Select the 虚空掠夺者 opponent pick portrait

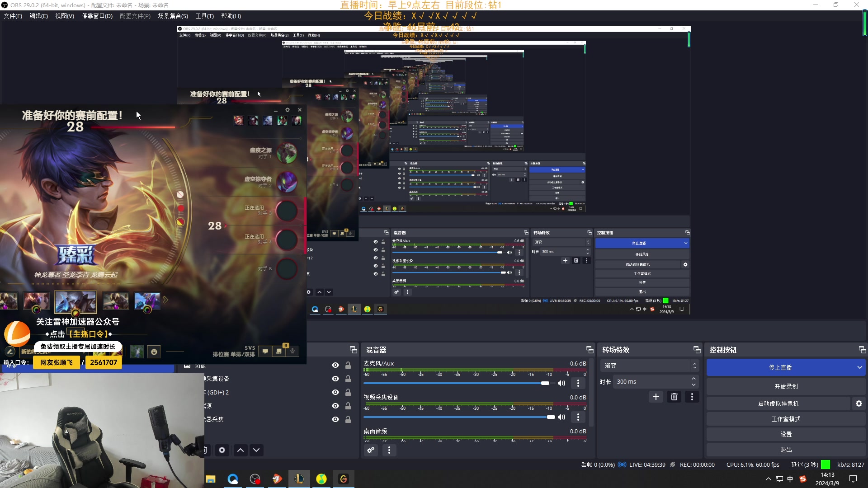point(287,182)
